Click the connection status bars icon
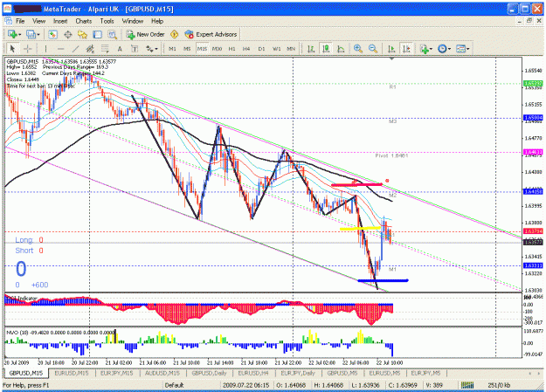The height and width of the screenshot is (392, 546). pyautogui.click(x=467, y=385)
